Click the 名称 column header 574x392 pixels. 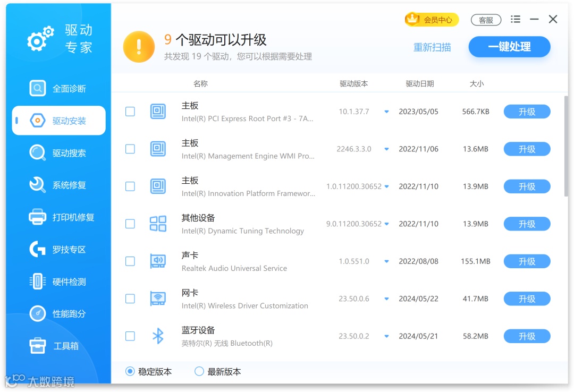(x=200, y=83)
